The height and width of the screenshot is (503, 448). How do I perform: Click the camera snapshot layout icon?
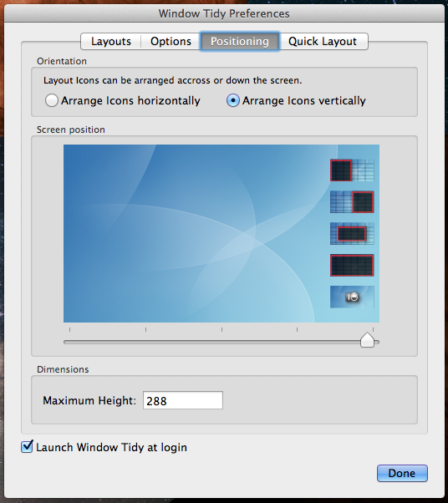coord(352,297)
